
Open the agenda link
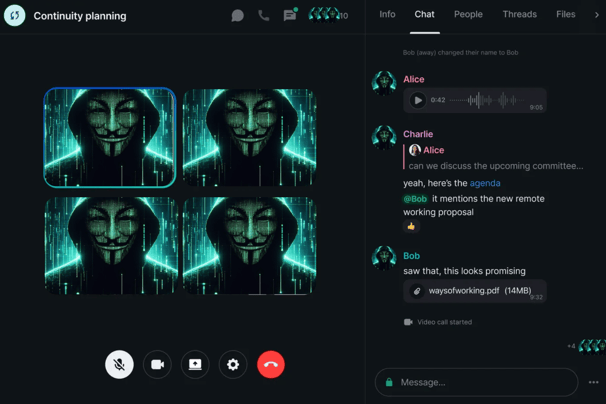tap(485, 183)
